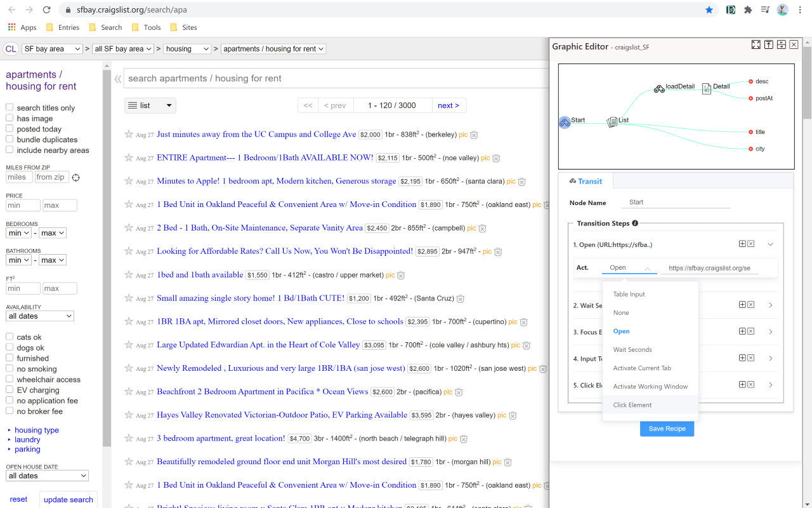The width and height of the screenshot is (812, 508).
Task: Go to next results page
Action: point(449,105)
